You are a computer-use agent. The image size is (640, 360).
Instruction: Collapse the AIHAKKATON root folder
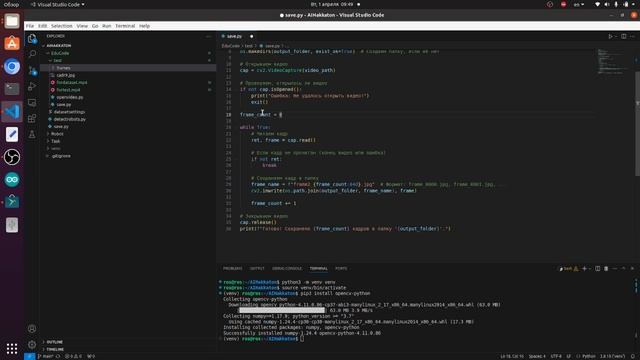pos(44,46)
